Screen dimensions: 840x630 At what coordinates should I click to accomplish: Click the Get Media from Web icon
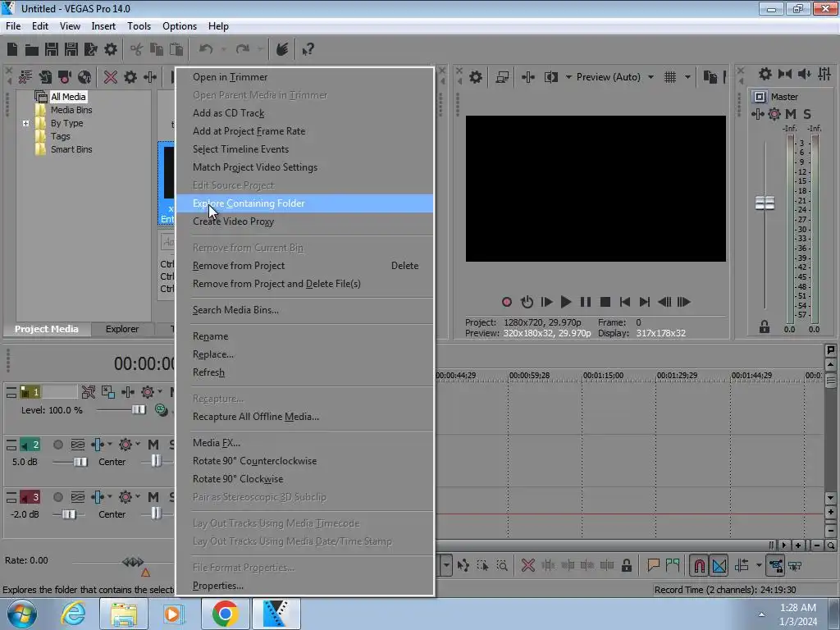coord(84,77)
